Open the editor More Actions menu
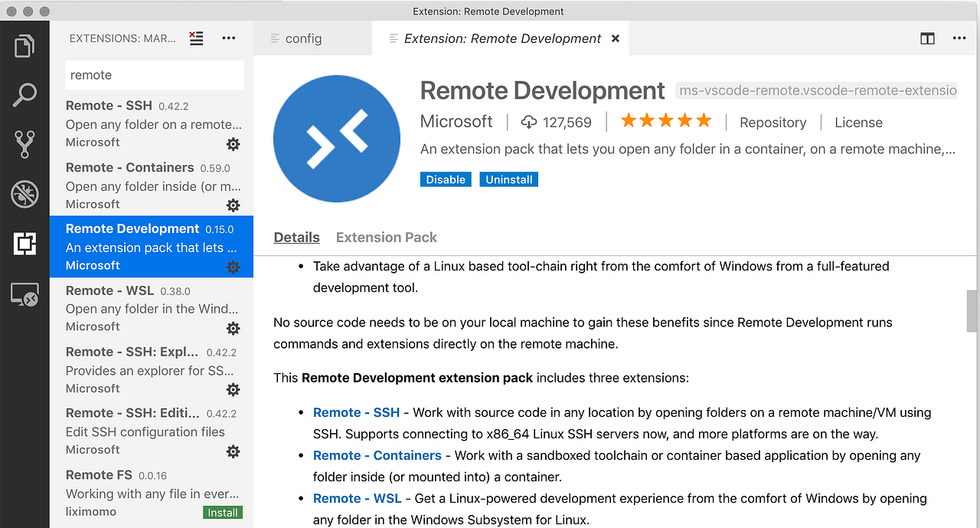 pos(959,38)
